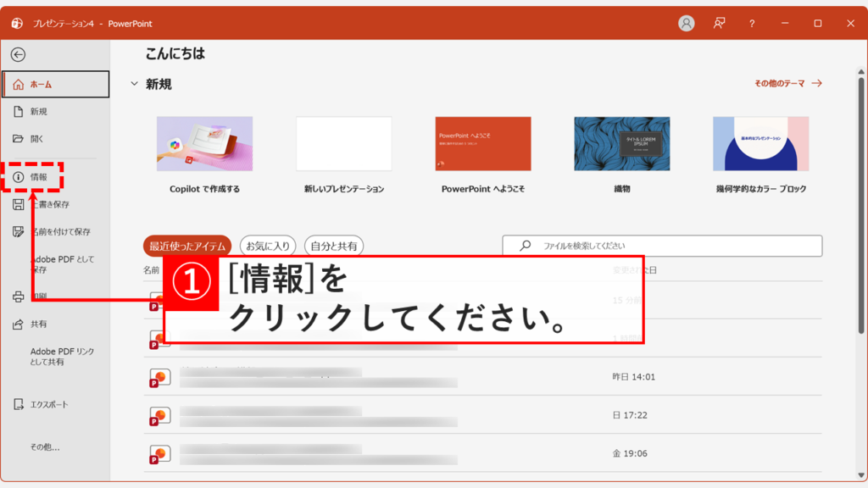
Task: Open the file modified 日 17:22
Action: [482, 414]
